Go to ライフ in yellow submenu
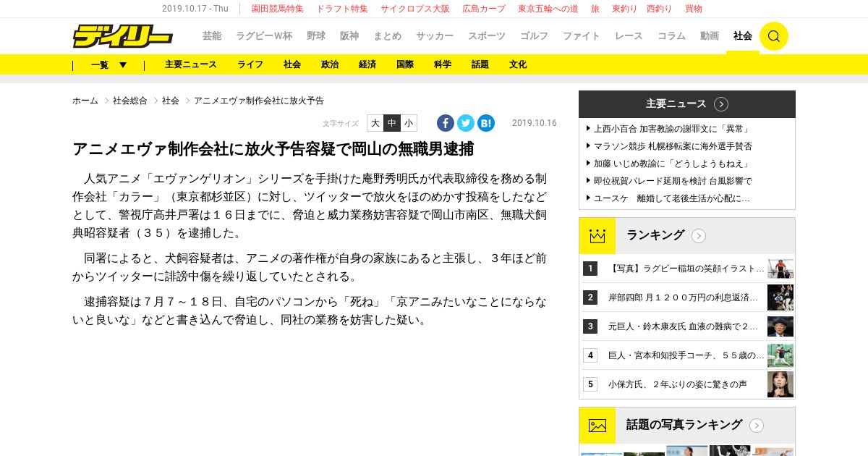Viewport: 868px width, 456px height. pos(250,64)
